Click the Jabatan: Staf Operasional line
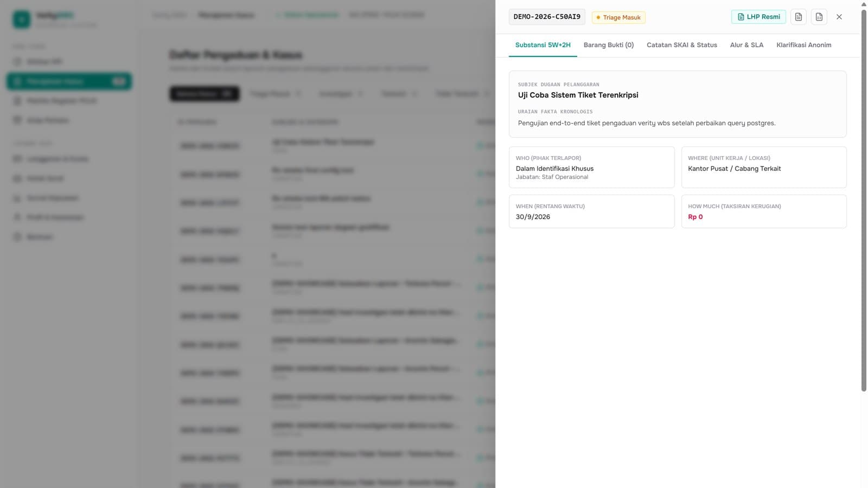Image resolution: width=868 pixels, height=488 pixels. click(x=552, y=177)
